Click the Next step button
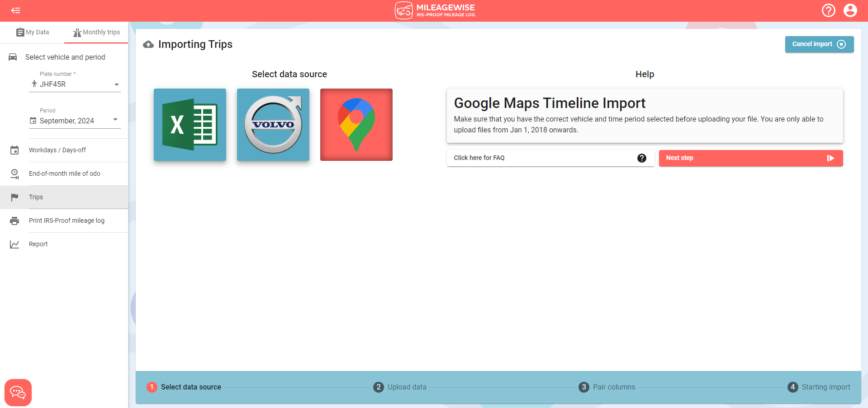Screen dimensions: 868x408 tap(751, 158)
